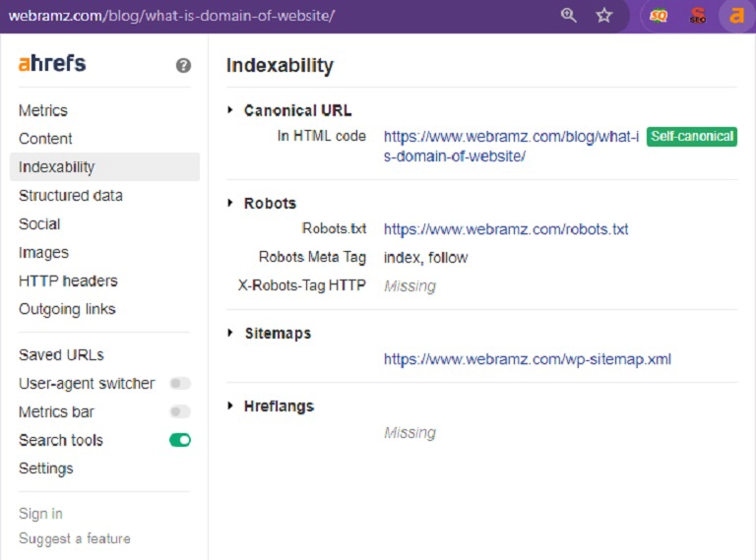
Task: Collapse the Sitemaps section arrow
Action: 230,333
